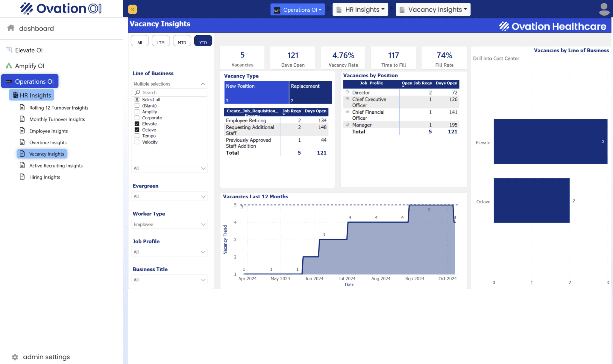Click the Active Recruiting Insights document icon

coord(22,165)
